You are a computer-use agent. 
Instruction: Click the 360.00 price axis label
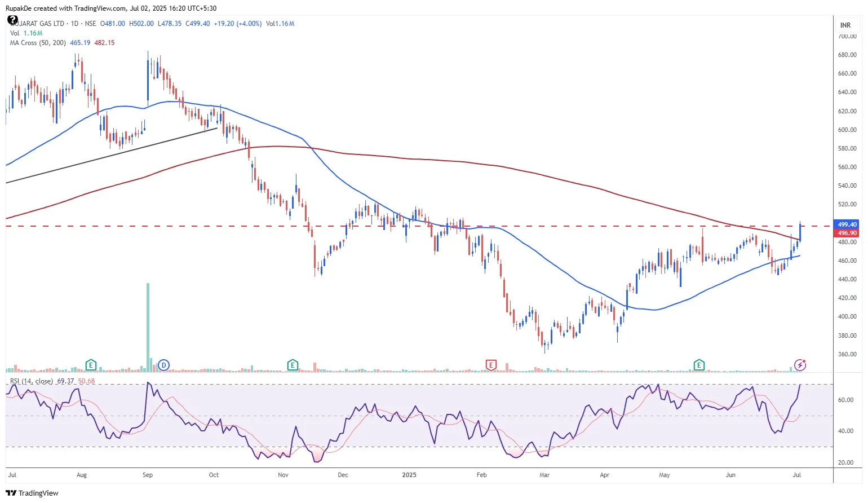coord(847,354)
